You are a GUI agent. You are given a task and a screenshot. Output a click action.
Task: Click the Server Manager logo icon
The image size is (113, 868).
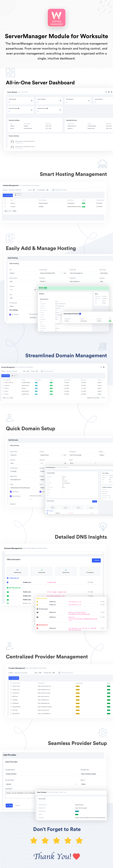[x=56, y=18]
